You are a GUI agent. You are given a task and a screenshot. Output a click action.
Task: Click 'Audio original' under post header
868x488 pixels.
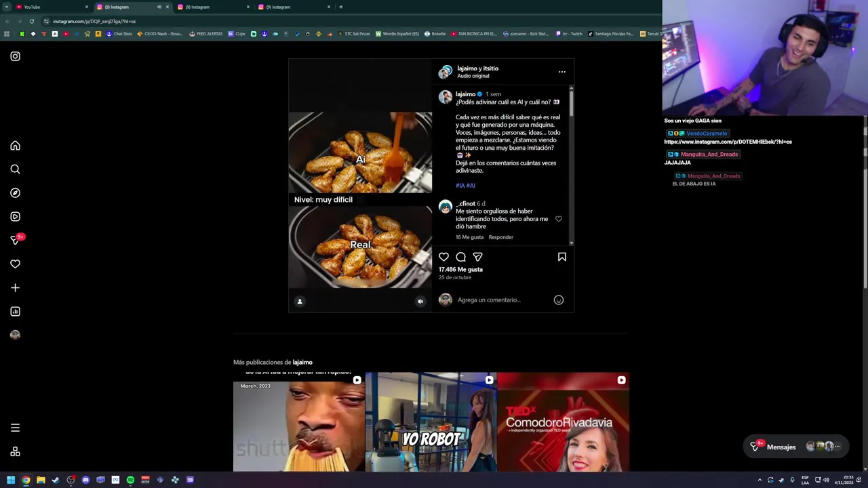coord(473,76)
